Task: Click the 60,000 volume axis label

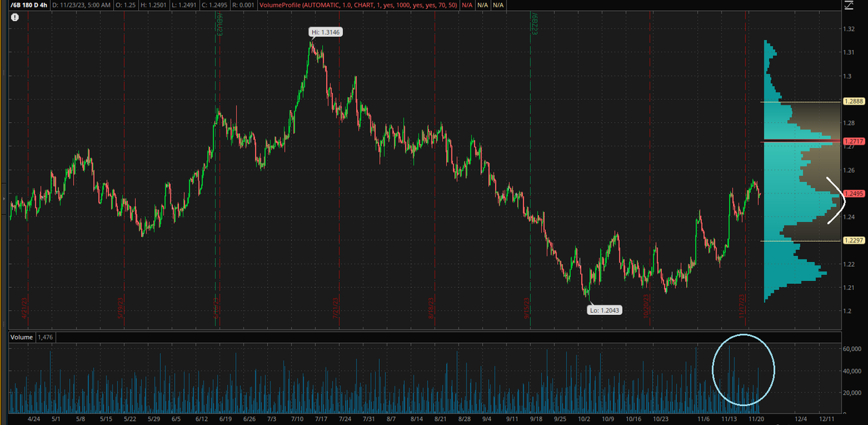Action: pos(854,349)
